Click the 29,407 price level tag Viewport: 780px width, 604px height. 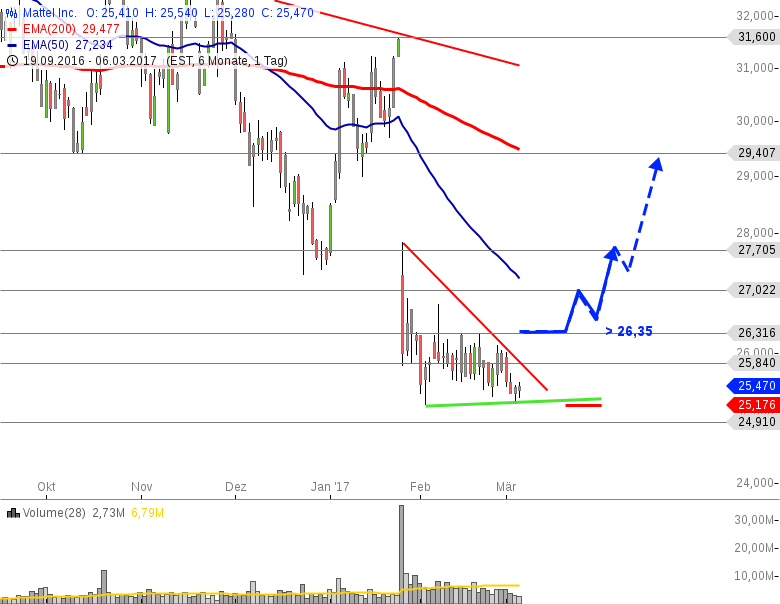pyautogui.click(x=753, y=153)
